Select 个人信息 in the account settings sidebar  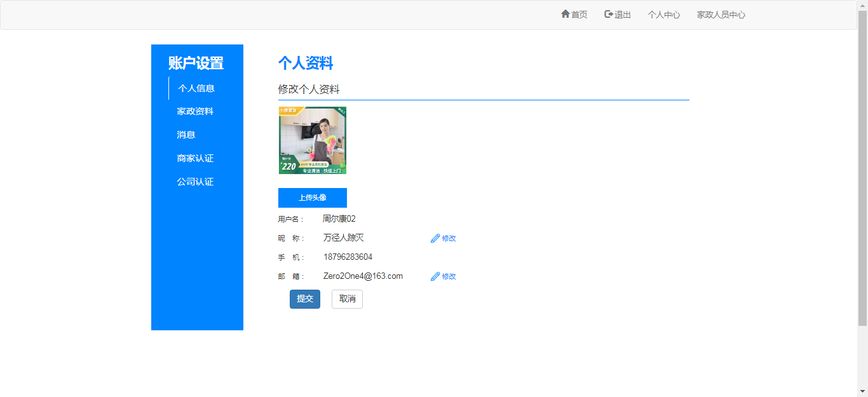(x=196, y=88)
